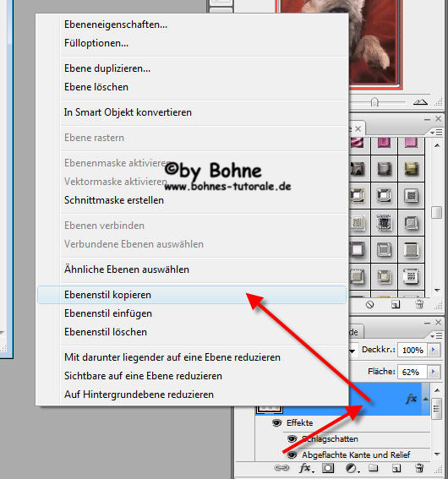Image resolution: width=448 pixels, height=479 pixels.
Task: Open the Deckkr. opacity arrow dropdown
Action: click(x=434, y=350)
